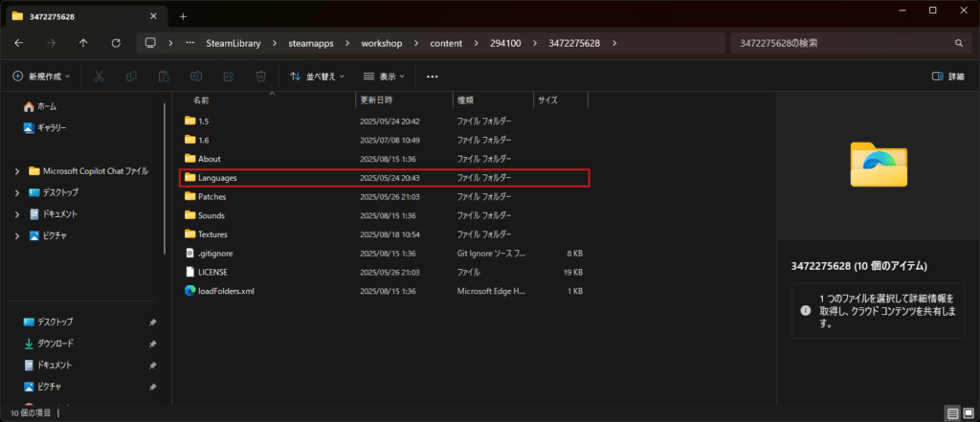Open the hidden path ellipsis in address bar
This screenshot has width=980, height=422.
tap(190, 43)
